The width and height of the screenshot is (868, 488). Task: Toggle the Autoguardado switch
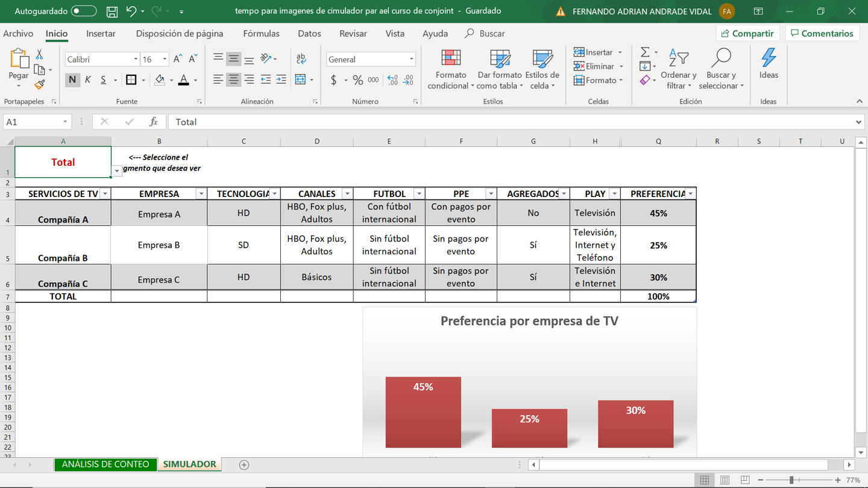click(83, 11)
